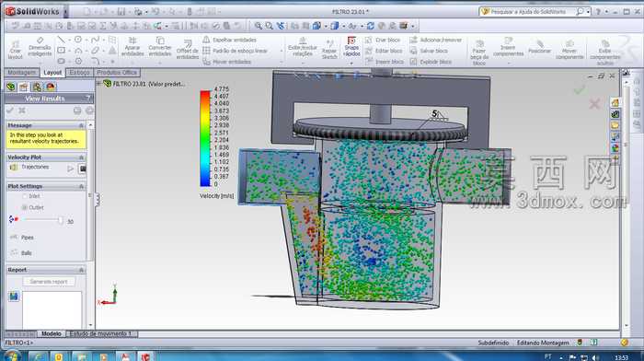Open SolidWorks menu dropdown arrow
Viewport: 644px width, 361px height.
(x=65, y=12)
